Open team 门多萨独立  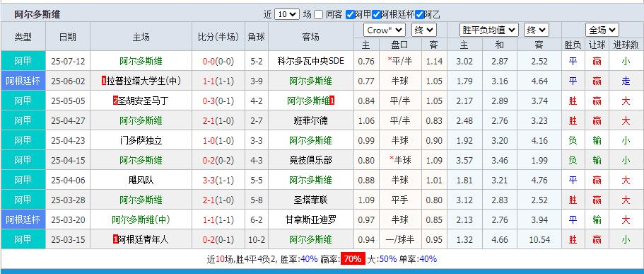pos(141,140)
